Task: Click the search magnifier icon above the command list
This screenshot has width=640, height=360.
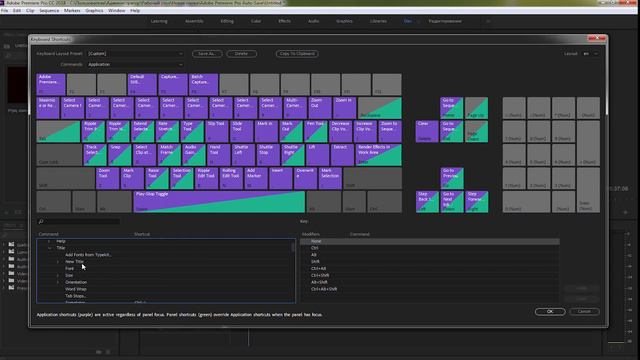Action: 41,221
